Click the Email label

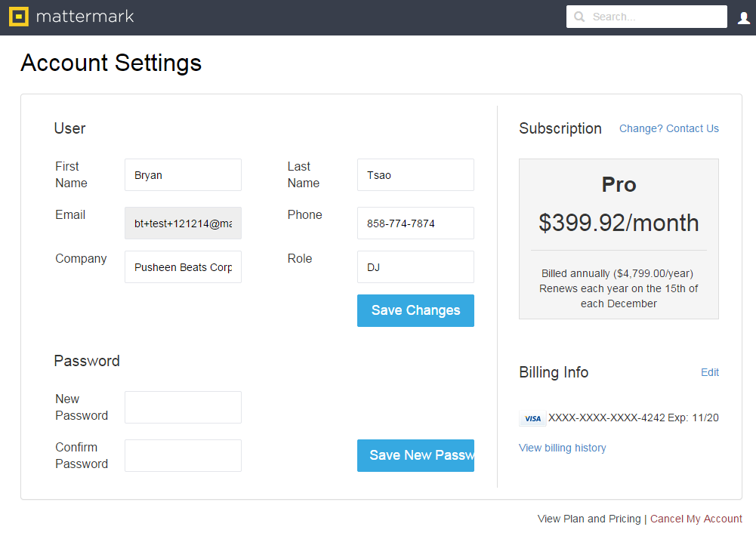pos(70,215)
